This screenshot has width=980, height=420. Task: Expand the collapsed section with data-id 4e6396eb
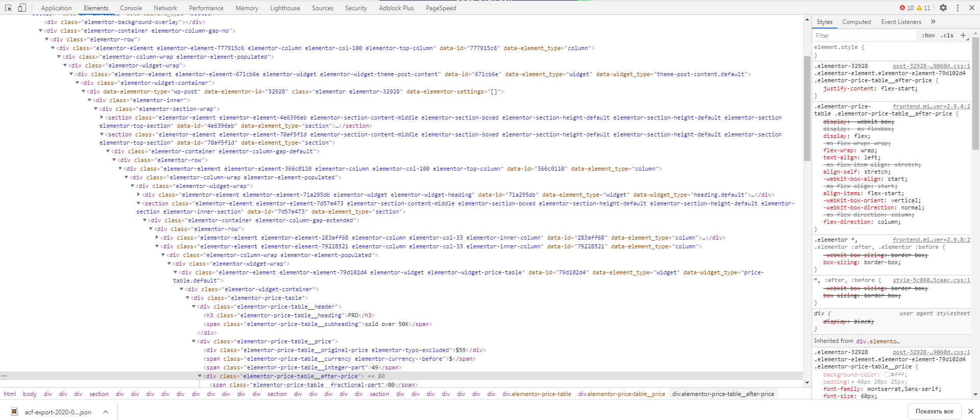pyautogui.click(x=102, y=118)
